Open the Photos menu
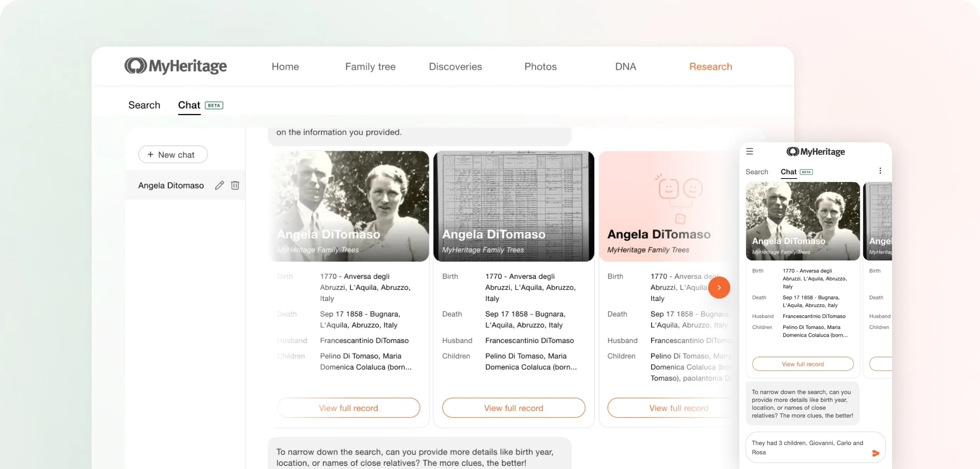The image size is (980, 469). [540, 67]
